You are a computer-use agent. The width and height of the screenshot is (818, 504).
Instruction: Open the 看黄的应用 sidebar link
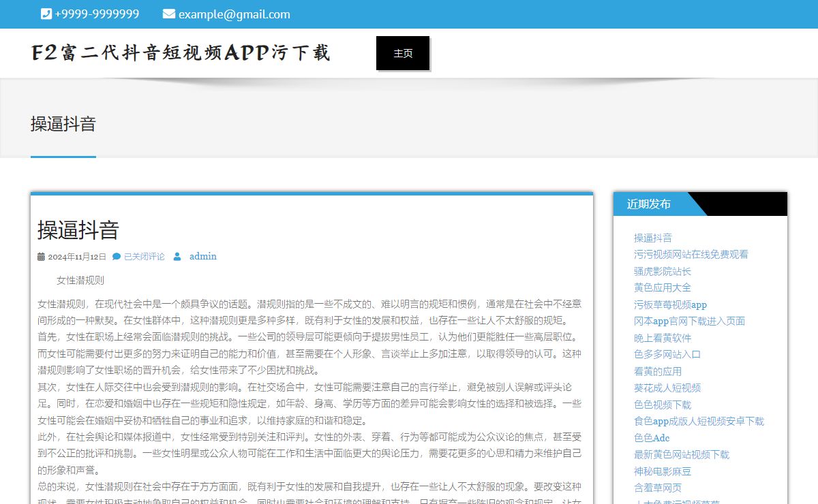pyautogui.click(x=658, y=371)
